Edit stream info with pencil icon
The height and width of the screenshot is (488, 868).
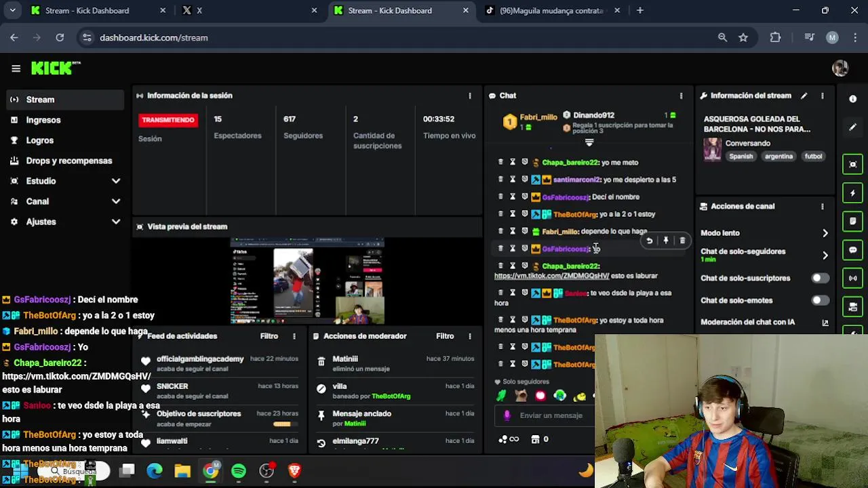click(x=804, y=96)
